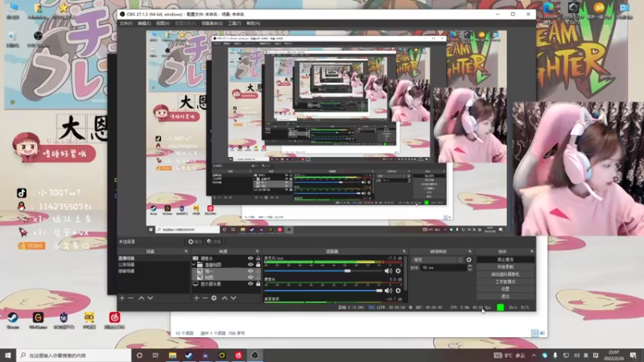
Task: Open OBS Studio taskbar icon
Action: 255,356
